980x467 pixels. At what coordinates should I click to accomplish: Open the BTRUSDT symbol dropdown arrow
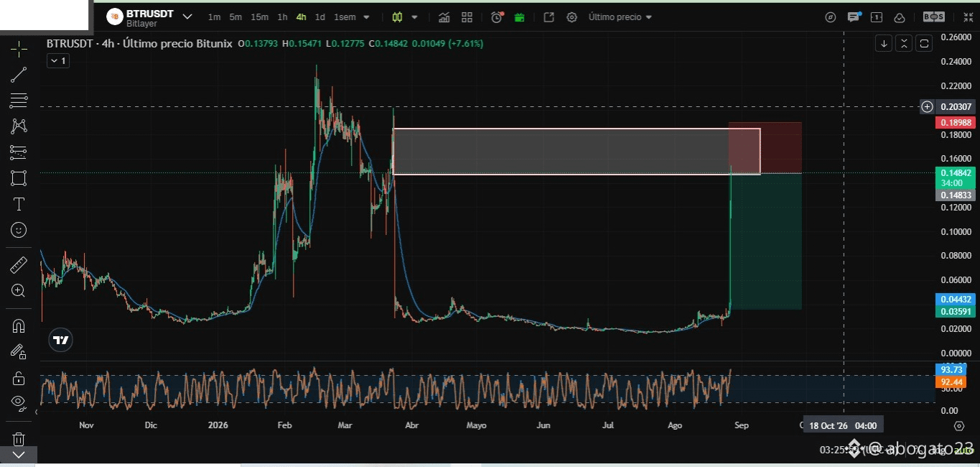tap(187, 17)
